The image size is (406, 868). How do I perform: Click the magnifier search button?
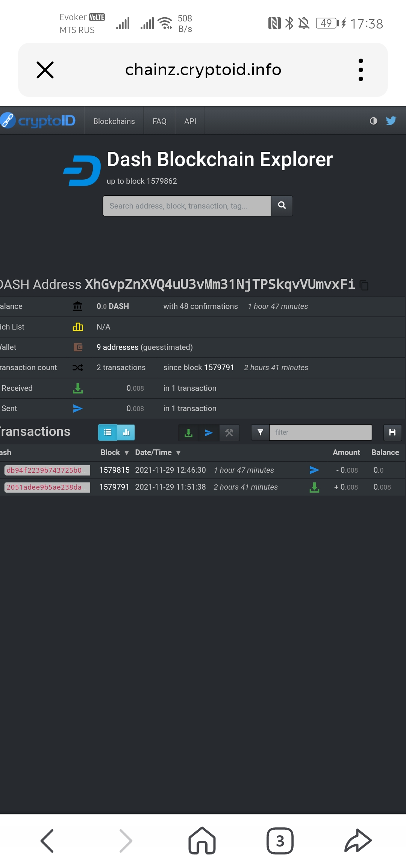coord(282,206)
